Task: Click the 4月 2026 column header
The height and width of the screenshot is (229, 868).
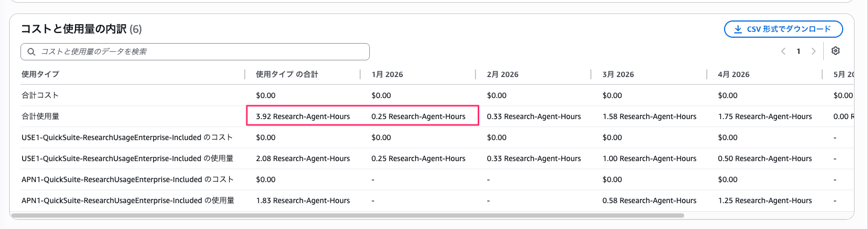Action: click(x=733, y=74)
